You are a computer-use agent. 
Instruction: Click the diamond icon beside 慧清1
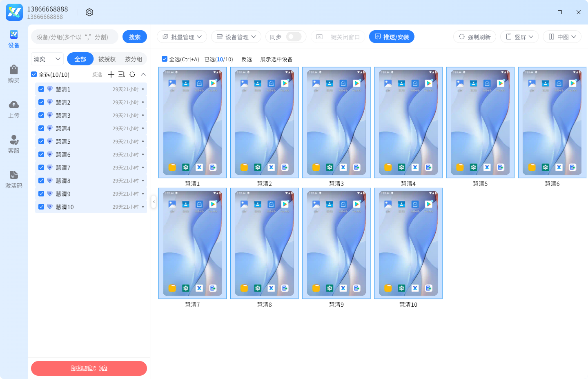pos(50,89)
